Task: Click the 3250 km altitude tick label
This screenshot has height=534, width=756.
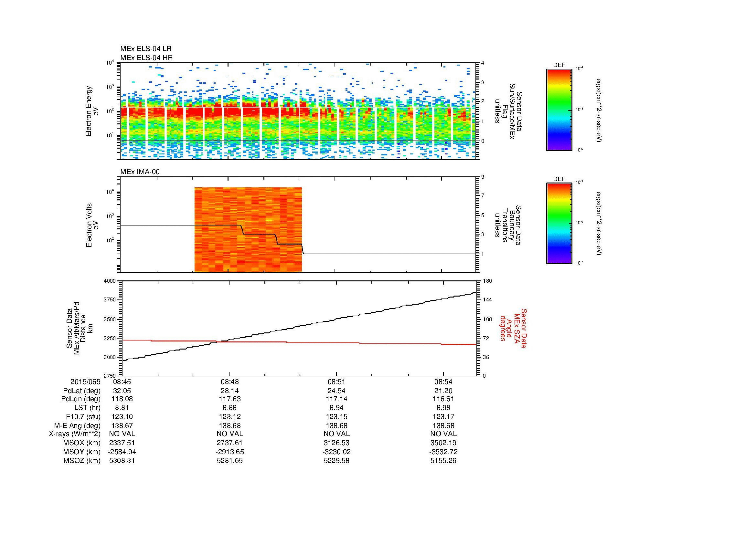Action: [110, 338]
